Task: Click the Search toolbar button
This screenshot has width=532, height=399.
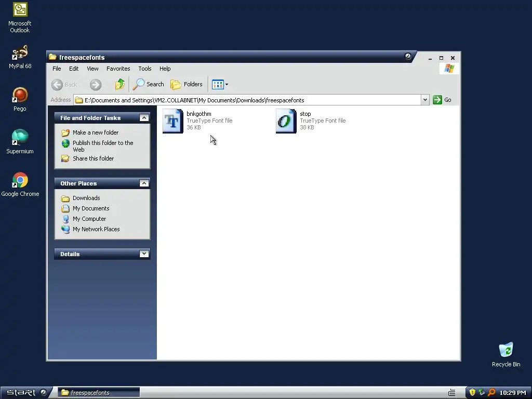Action: click(148, 84)
